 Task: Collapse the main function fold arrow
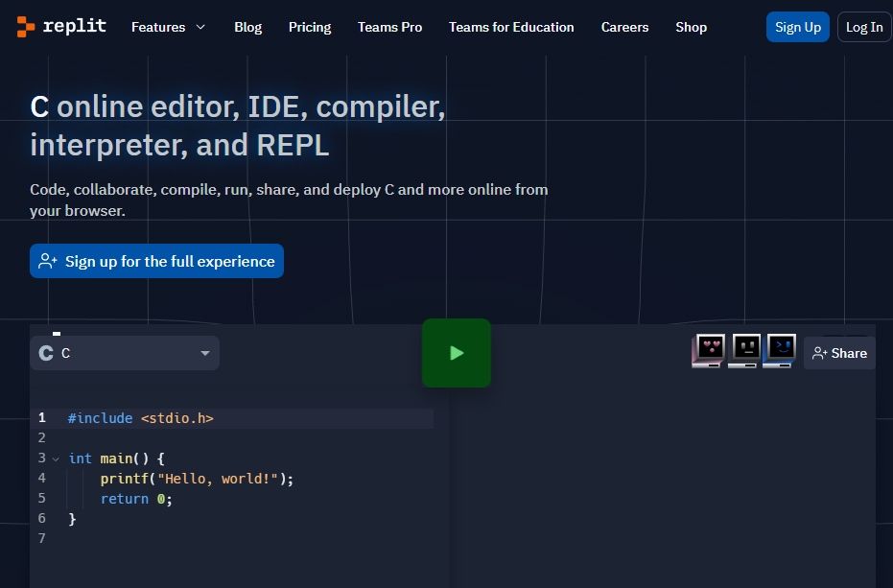(56, 459)
